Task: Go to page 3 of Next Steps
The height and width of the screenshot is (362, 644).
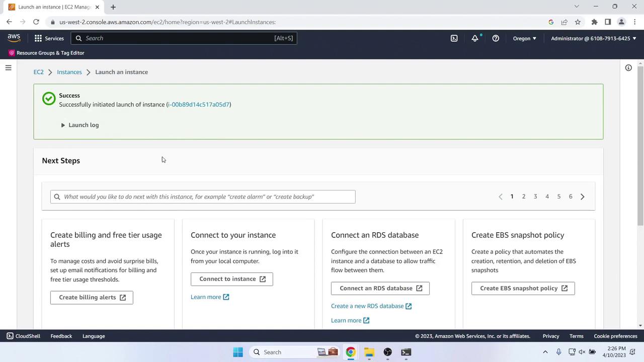Action: point(535,197)
